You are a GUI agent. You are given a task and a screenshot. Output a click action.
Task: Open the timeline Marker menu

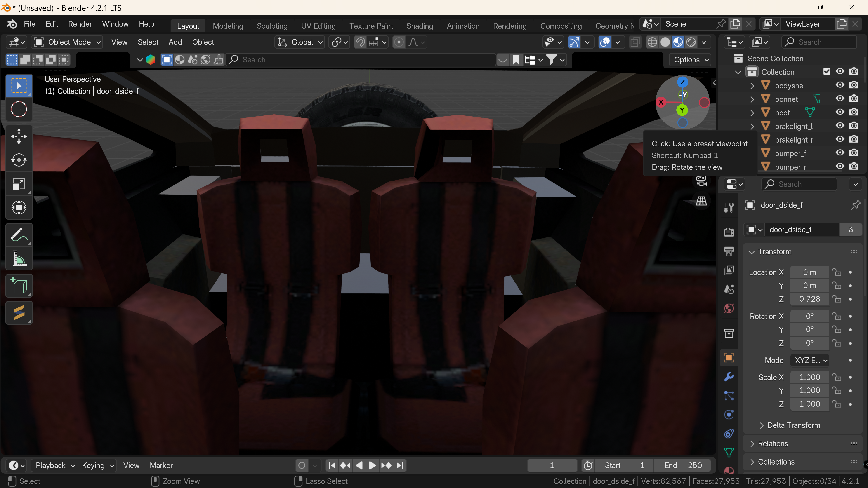(161, 465)
